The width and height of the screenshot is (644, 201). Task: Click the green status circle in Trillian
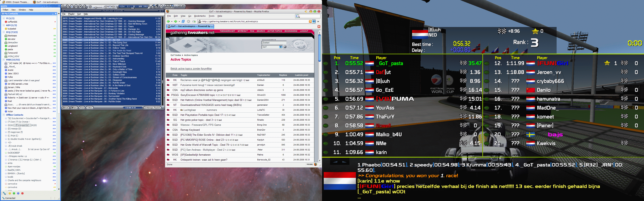click(14, 193)
